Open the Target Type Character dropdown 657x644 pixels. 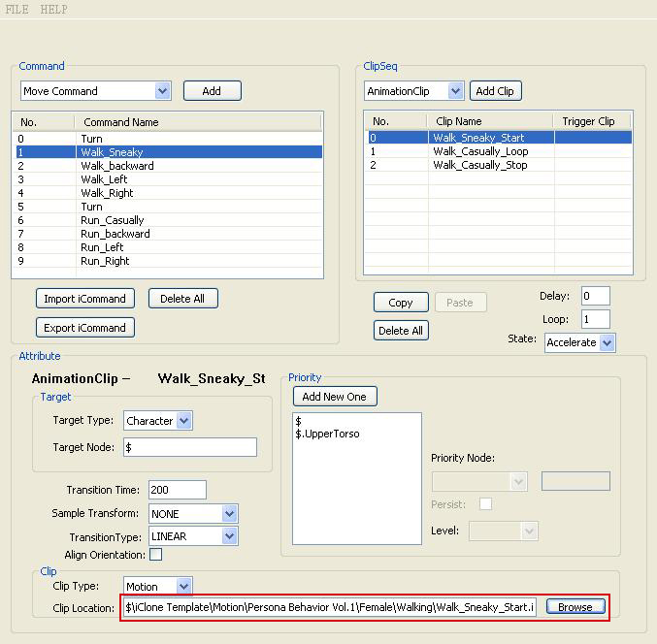tap(158, 420)
